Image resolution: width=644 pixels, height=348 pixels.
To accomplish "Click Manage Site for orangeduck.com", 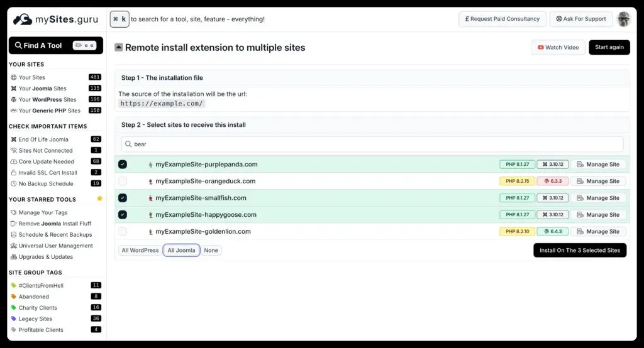I will 598,181.
